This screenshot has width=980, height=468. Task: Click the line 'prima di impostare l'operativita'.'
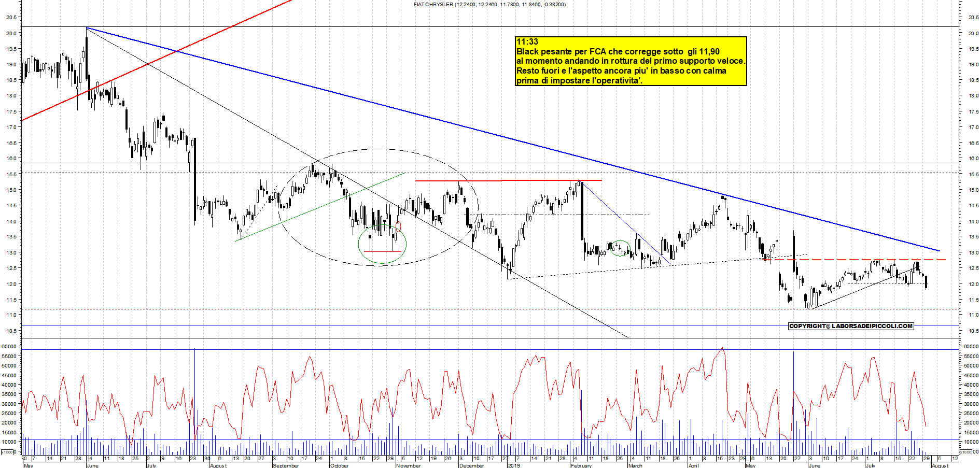(580, 80)
